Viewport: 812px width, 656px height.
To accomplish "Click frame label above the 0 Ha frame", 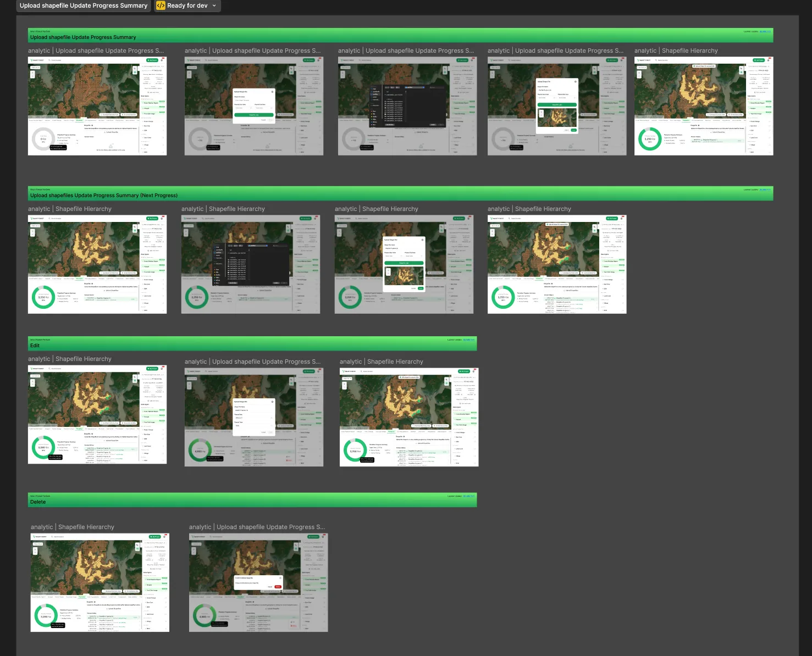I will click(96, 51).
